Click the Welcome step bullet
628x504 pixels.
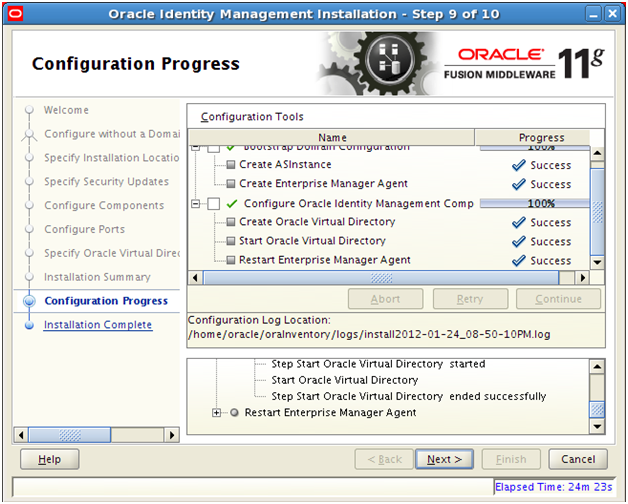(x=29, y=110)
